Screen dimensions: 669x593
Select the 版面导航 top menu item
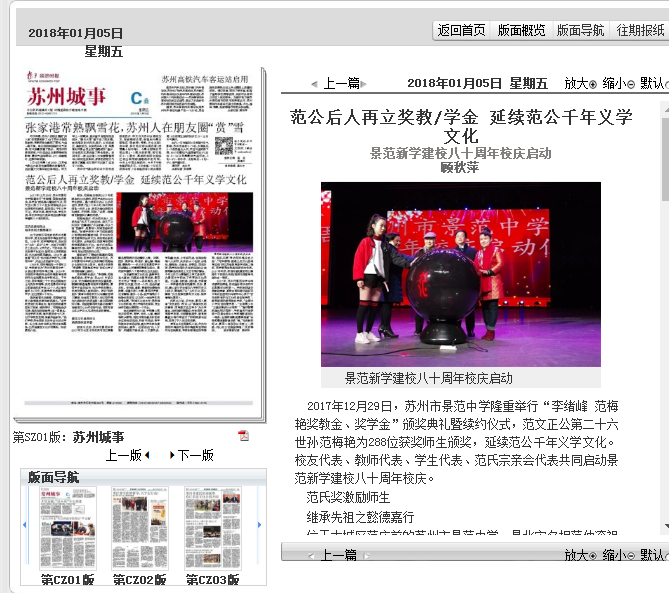[x=581, y=31]
